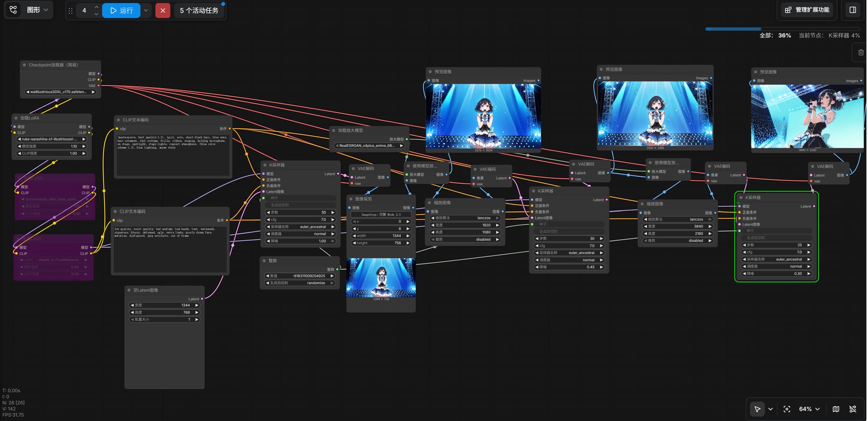This screenshot has width=868, height=421.
Task: Click the 'T: 0.00s' stats readout
Action: [x=11, y=390]
